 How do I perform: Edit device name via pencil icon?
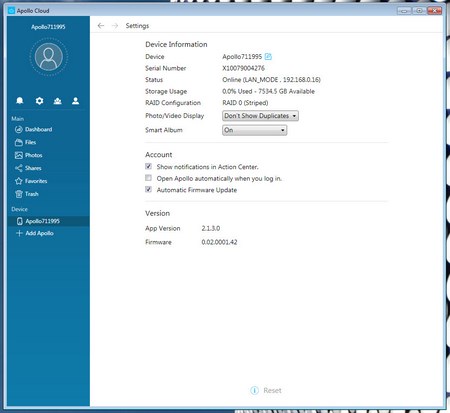(x=268, y=57)
